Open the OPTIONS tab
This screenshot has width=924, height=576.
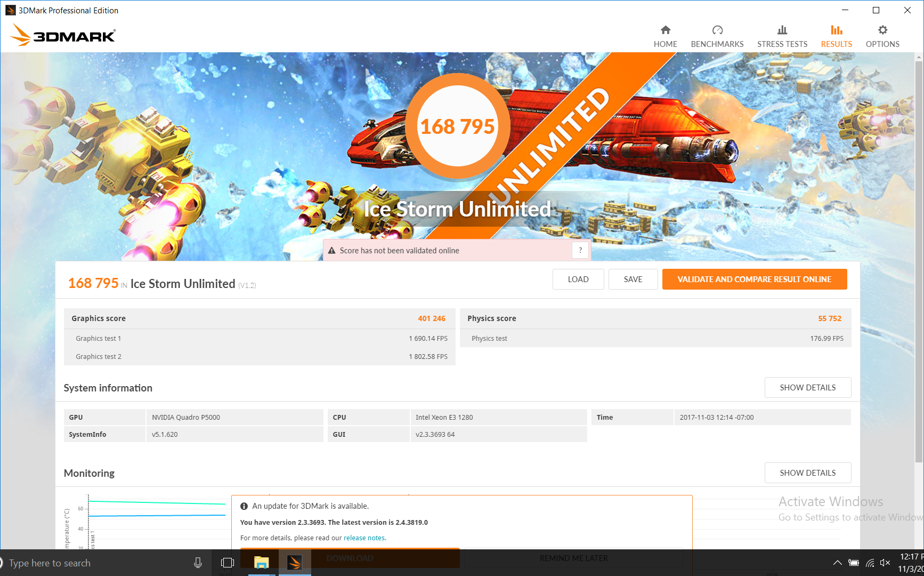click(882, 36)
